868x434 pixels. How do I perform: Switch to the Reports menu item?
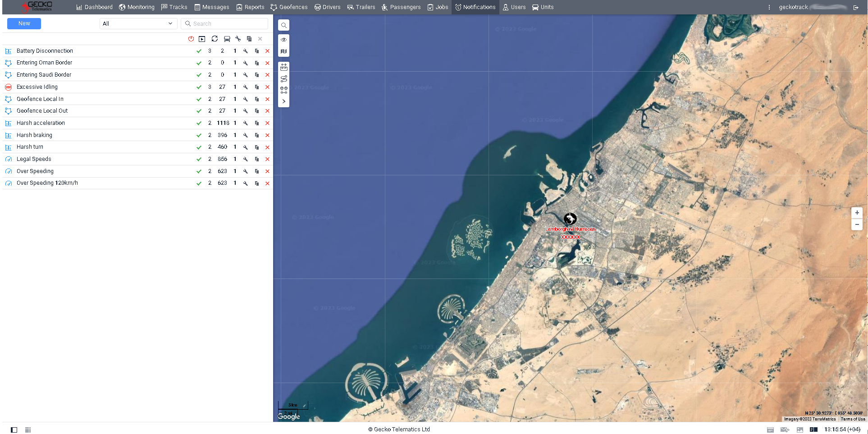click(250, 7)
